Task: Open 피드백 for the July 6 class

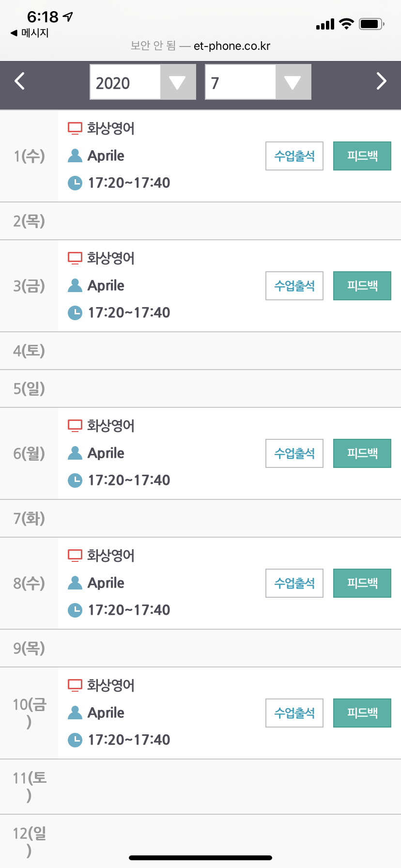Action: pyautogui.click(x=362, y=453)
